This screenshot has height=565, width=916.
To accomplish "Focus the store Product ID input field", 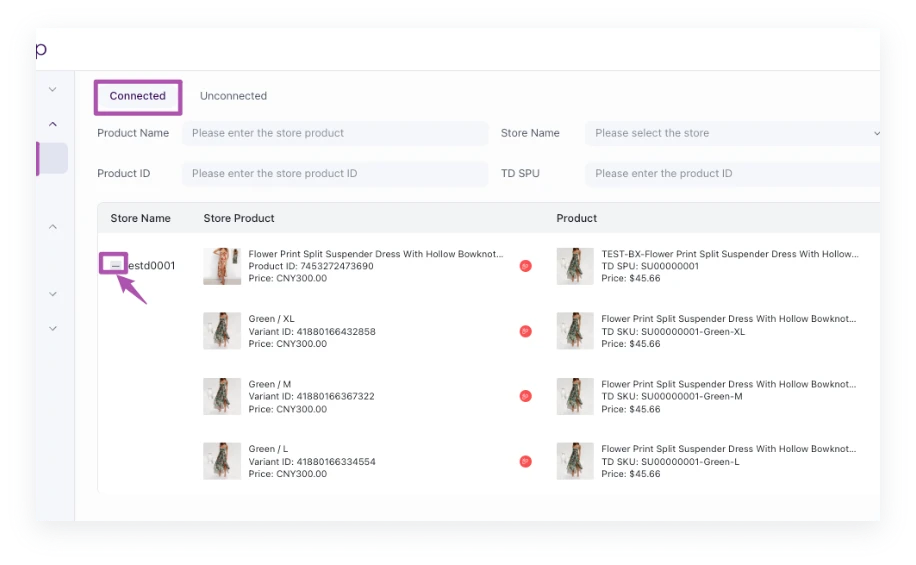I will pos(333,173).
